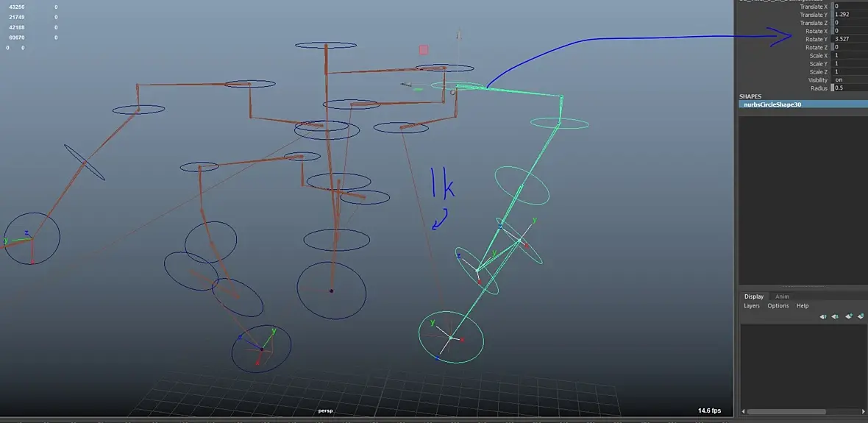Click the Rotate Y value field

849,39
